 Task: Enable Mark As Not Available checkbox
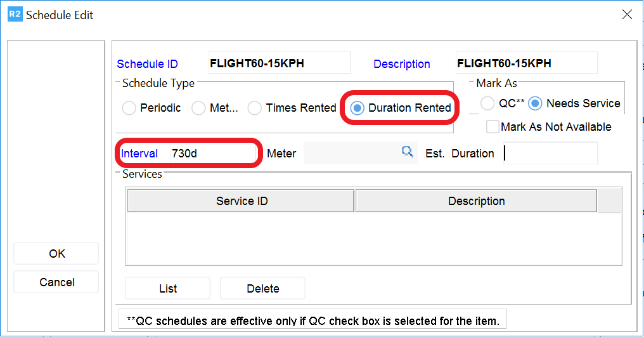click(493, 127)
